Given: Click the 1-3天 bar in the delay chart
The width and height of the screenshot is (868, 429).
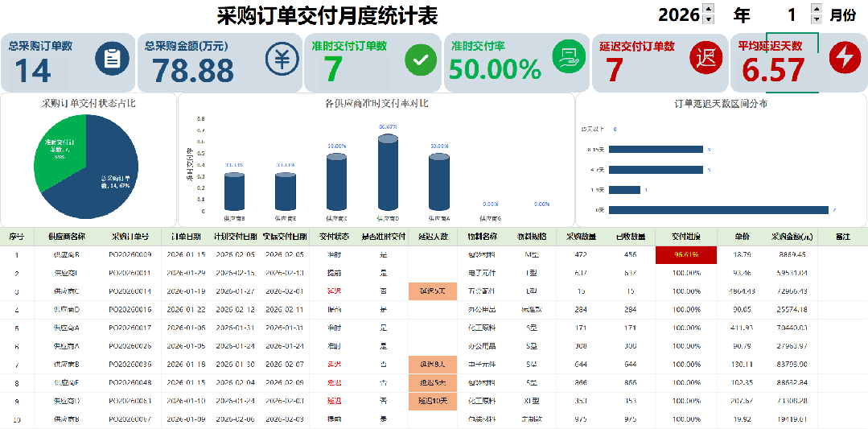Looking at the screenshot, I should [x=625, y=190].
